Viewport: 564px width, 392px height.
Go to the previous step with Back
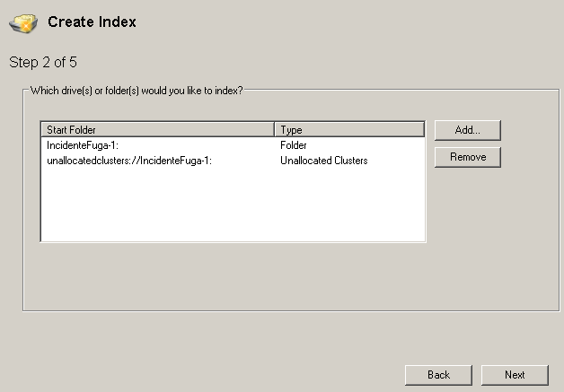tap(438, 375)
